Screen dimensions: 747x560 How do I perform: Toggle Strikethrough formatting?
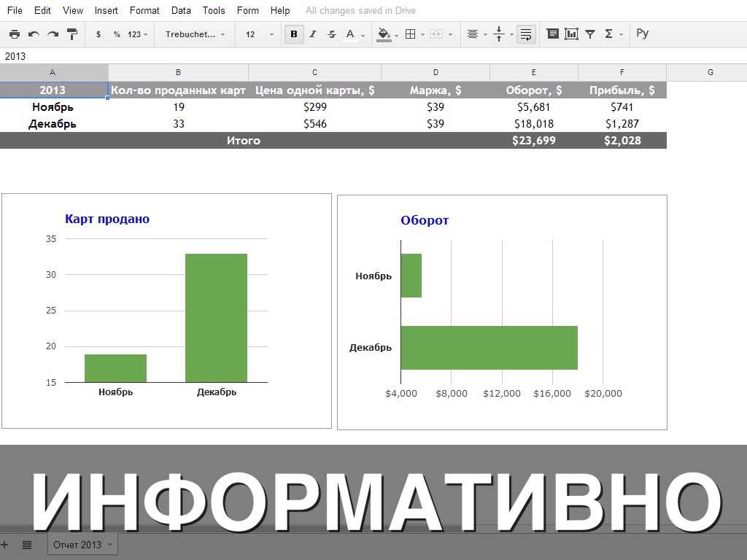click(x=332, y=34)
